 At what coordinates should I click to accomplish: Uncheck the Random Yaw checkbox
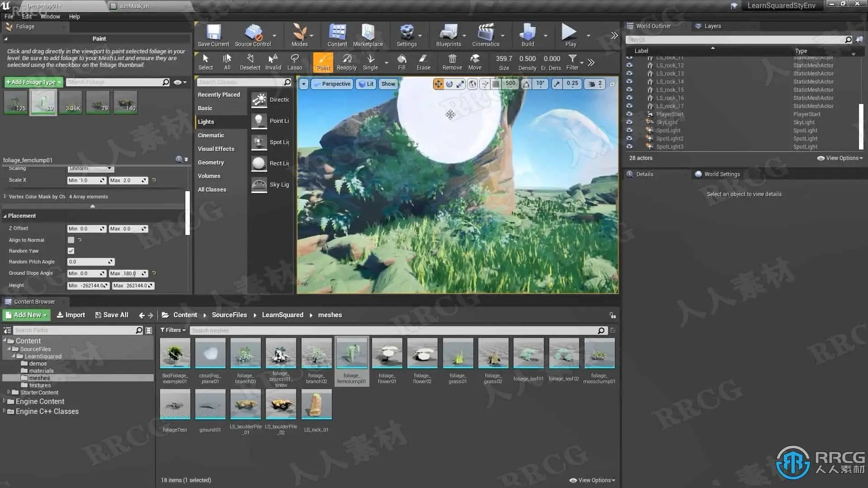pyautogui.click(x=71, y=251)
